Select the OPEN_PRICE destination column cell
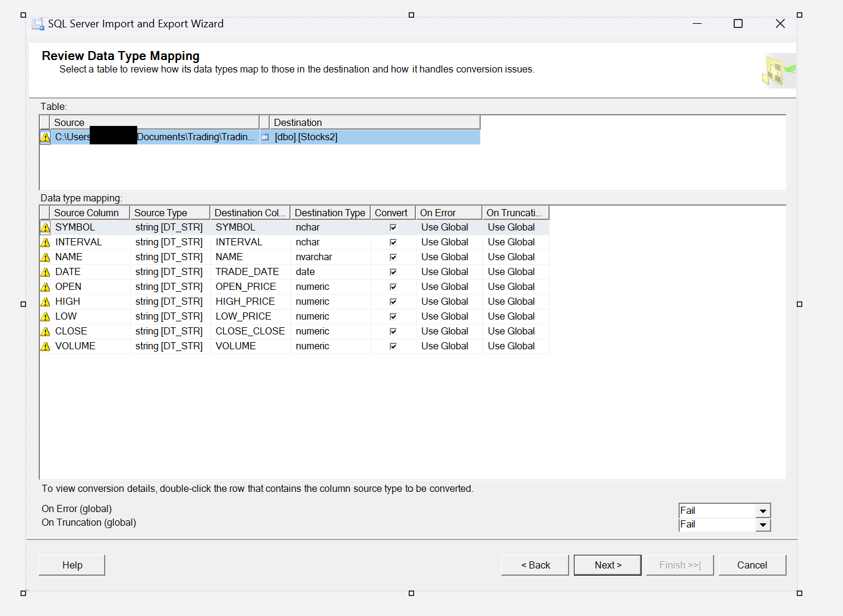843x616 pixels. 250,287
